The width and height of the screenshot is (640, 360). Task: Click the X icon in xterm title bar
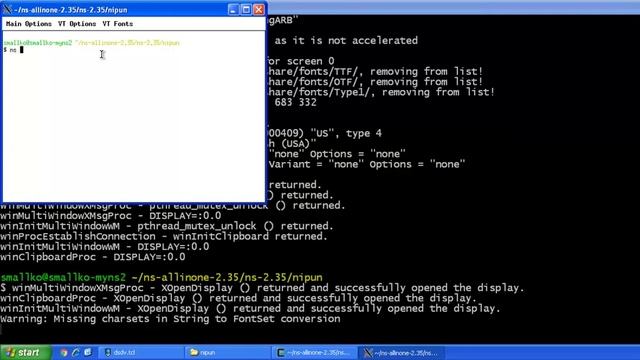7,9
